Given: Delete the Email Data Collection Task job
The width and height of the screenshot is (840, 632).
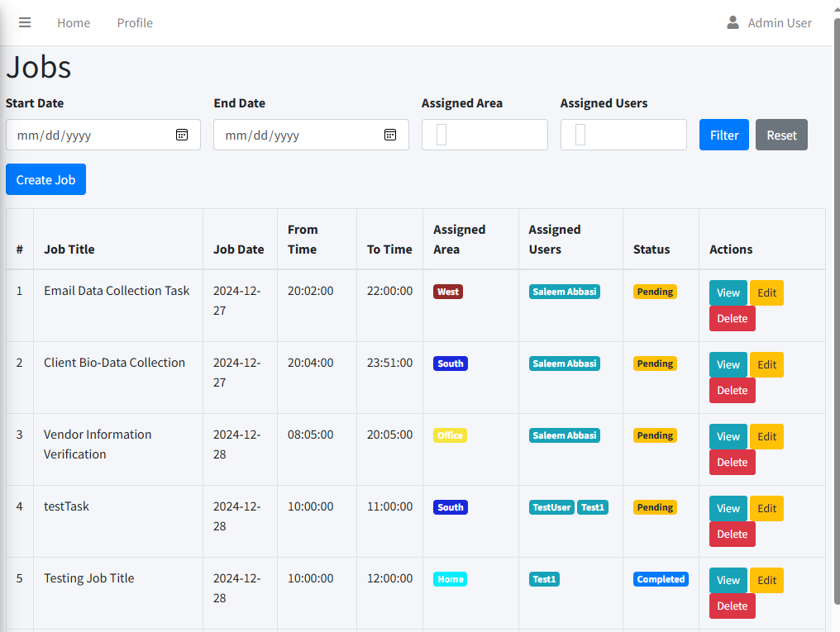Looking at the screenshot, I should click(733, 318).
